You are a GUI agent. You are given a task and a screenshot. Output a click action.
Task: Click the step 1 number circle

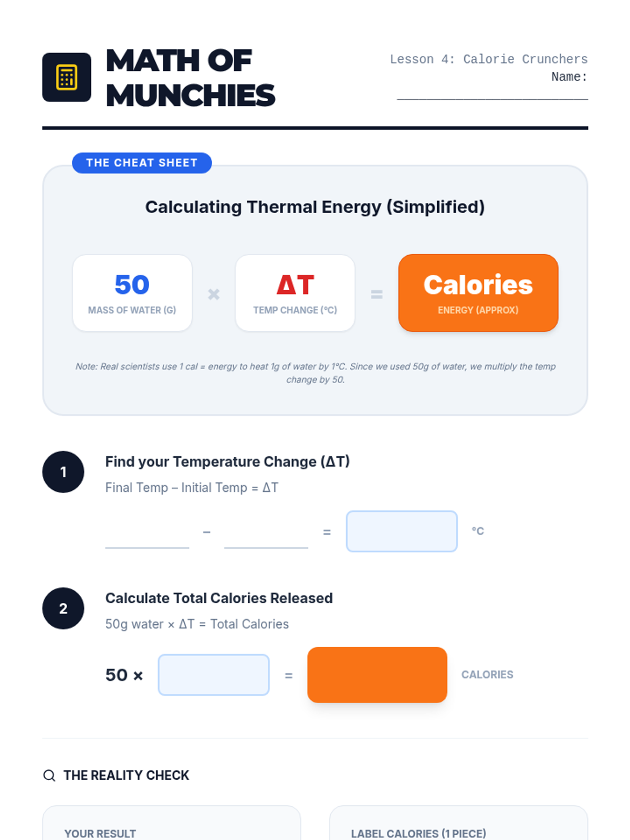point(63,472)
